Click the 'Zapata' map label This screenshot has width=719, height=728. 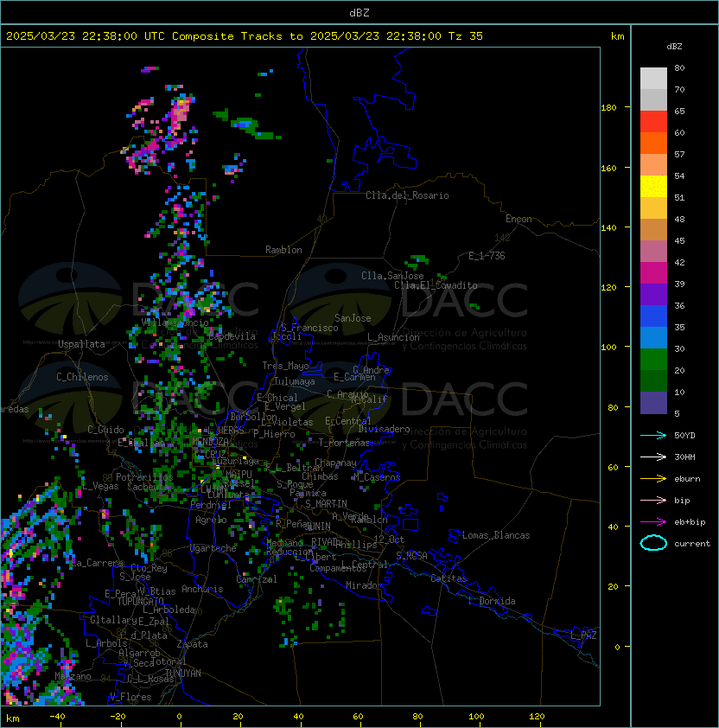192,644
